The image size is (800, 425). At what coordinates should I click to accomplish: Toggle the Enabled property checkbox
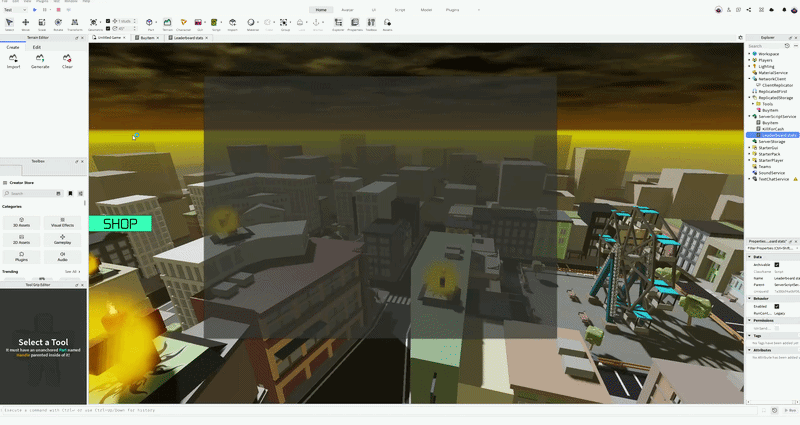pos(777,306)
